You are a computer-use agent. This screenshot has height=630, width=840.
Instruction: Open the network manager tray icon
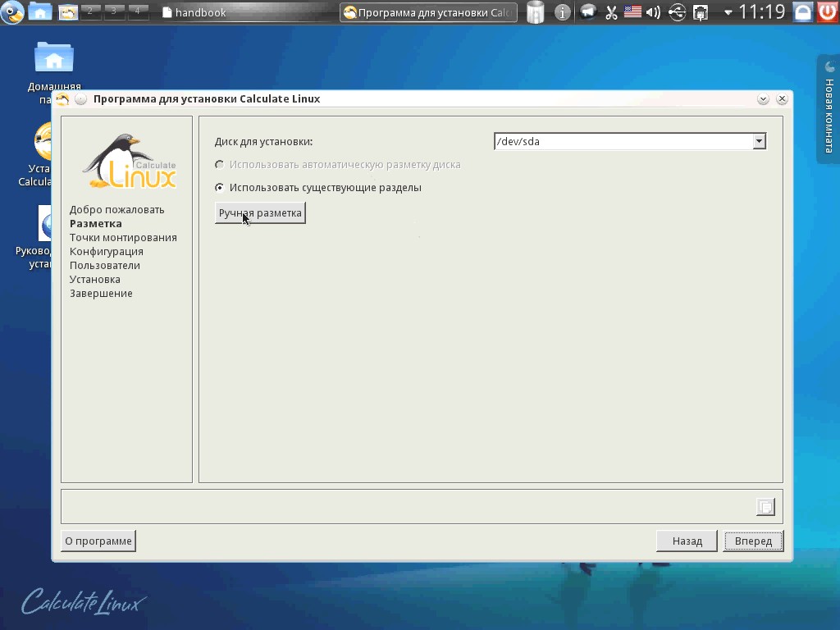pos(701,12)
